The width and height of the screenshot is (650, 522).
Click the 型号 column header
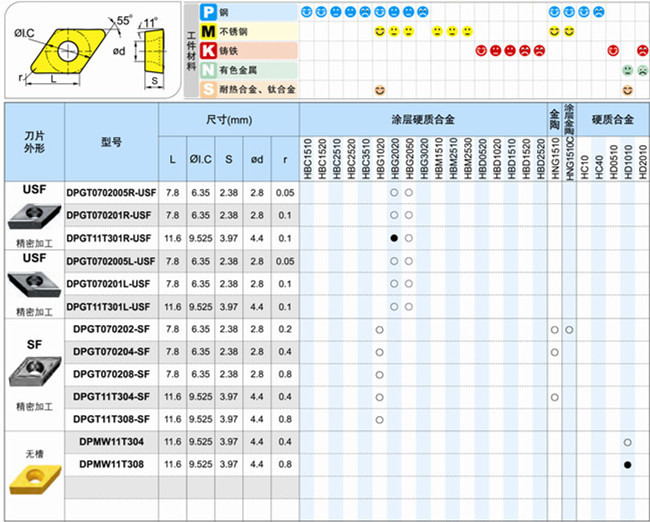click(x=111, y=143)
